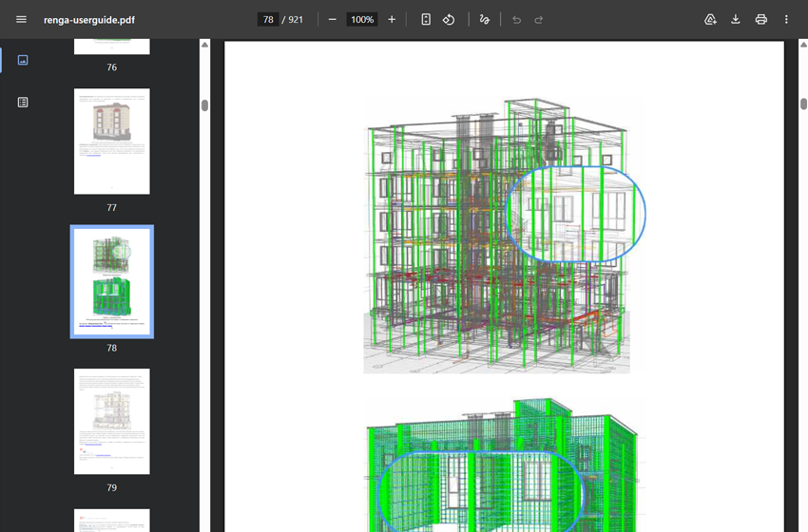Select the page number input field

[x=268, y=20]
